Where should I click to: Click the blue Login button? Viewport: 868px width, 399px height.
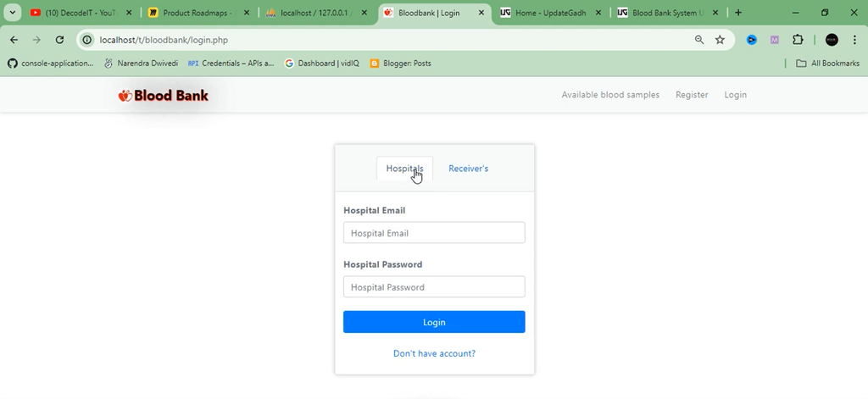point(434,322)
